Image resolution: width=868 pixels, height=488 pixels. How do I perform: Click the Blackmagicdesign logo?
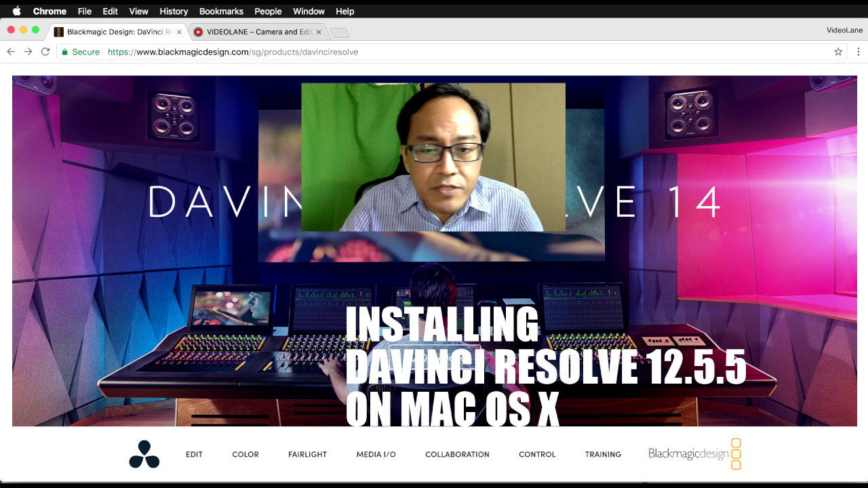click(x=694, y=453)
